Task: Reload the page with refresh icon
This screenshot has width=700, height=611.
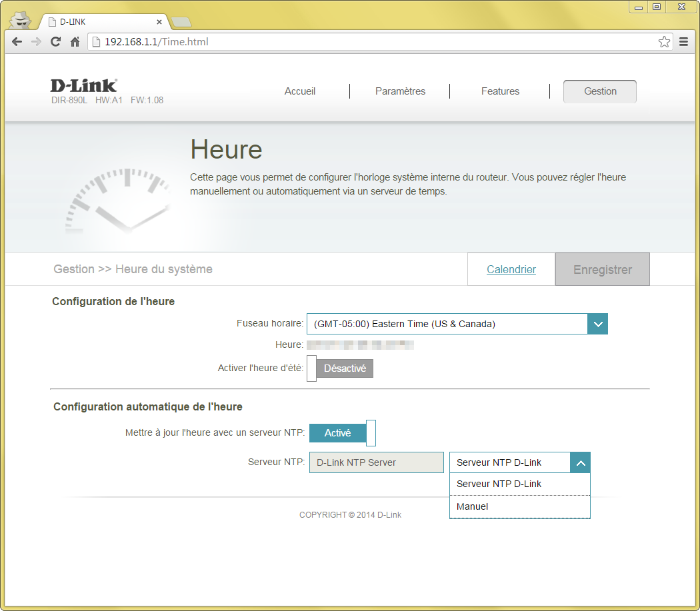Action: [x=56, y=41]
